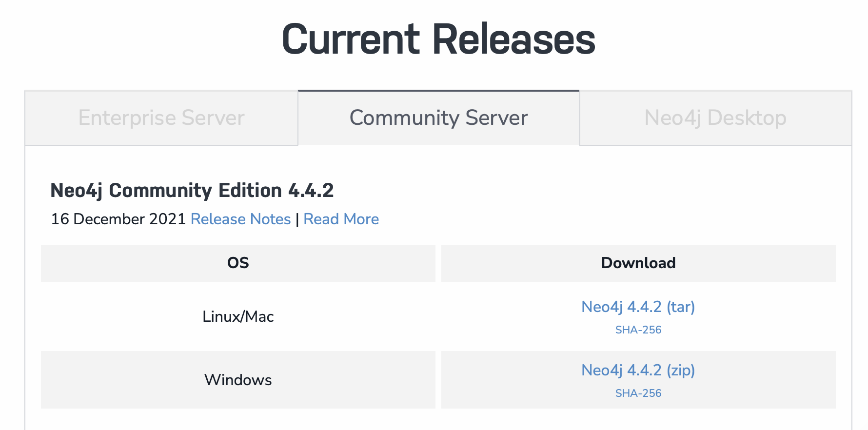
Task: Download Neo4j 4.4.2 (zip) for Windows
Action: pos(638,370)
